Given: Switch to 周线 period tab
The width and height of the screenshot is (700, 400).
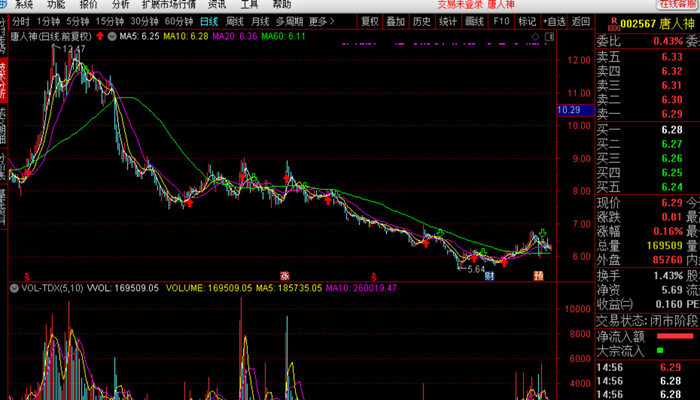Looking at the screenshot, I should tap(234, 21).
